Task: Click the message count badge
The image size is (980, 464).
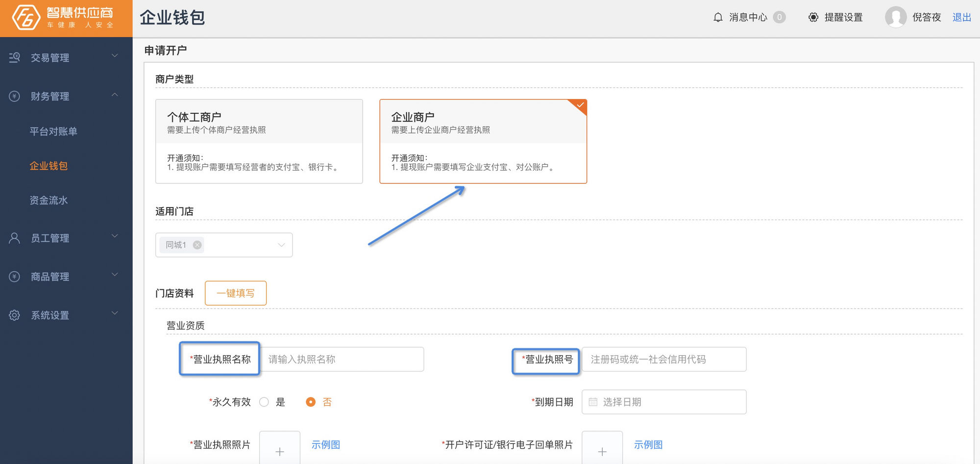Action: (779, 17)
